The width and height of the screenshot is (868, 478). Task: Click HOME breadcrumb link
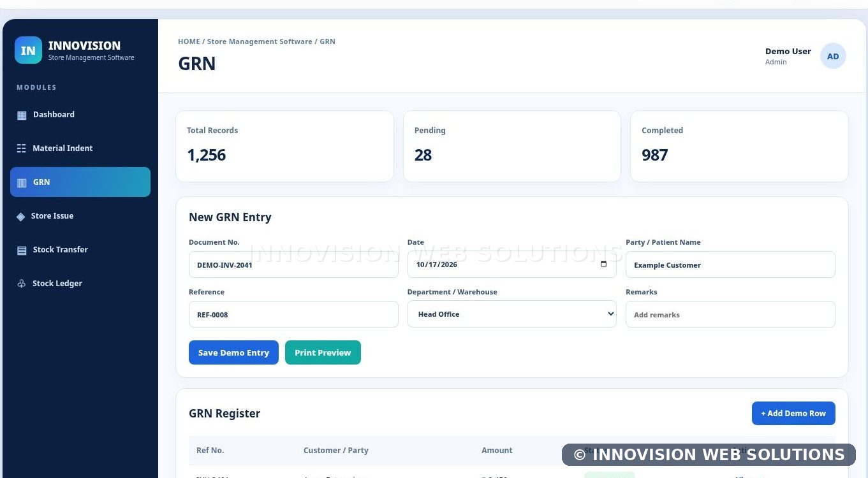pyautogui.click(x=189, y=41)
